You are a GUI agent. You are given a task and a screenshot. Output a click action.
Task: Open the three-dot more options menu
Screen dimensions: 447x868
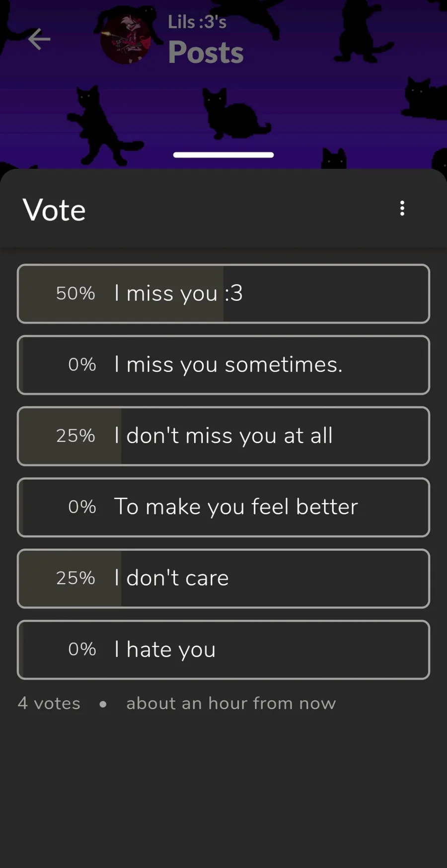[x=402, y=208]
